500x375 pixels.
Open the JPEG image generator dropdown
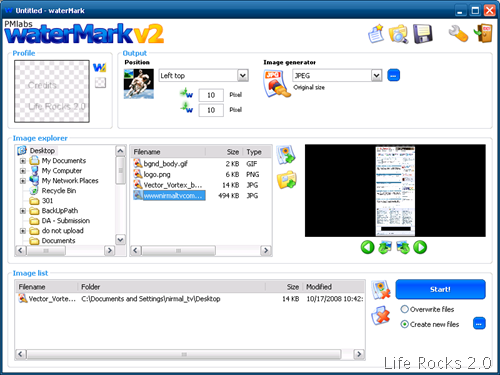pyautogui.click(x=376, y=75)
